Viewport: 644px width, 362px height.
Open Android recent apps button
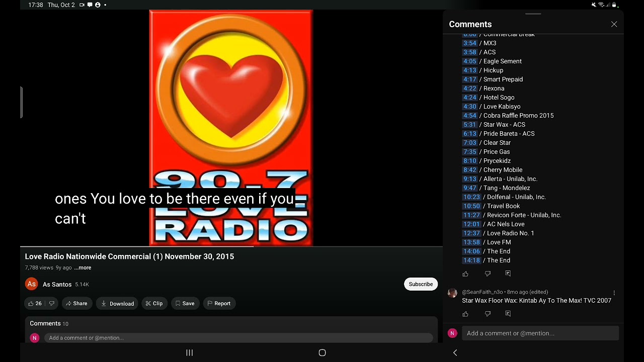(x=190, y=353)
